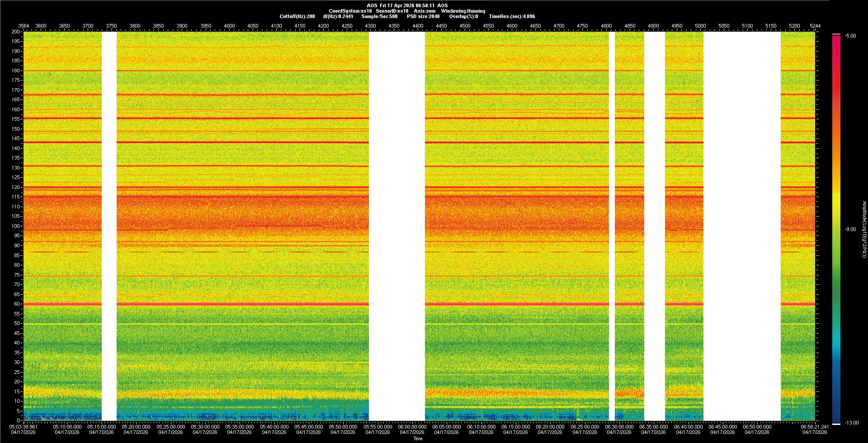Click the red region of the amplitude colorbar
This screenshot has height=443, width=868.
tap(836, 90)
